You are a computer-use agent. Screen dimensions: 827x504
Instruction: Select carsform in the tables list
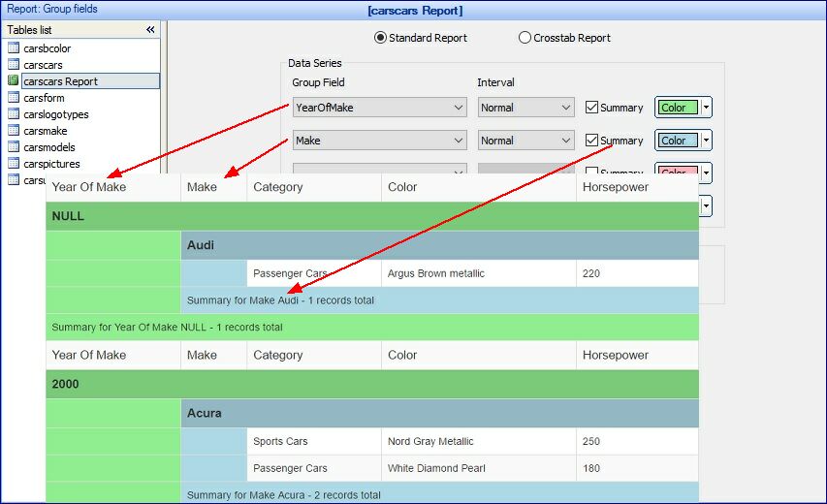coord(45,98)
